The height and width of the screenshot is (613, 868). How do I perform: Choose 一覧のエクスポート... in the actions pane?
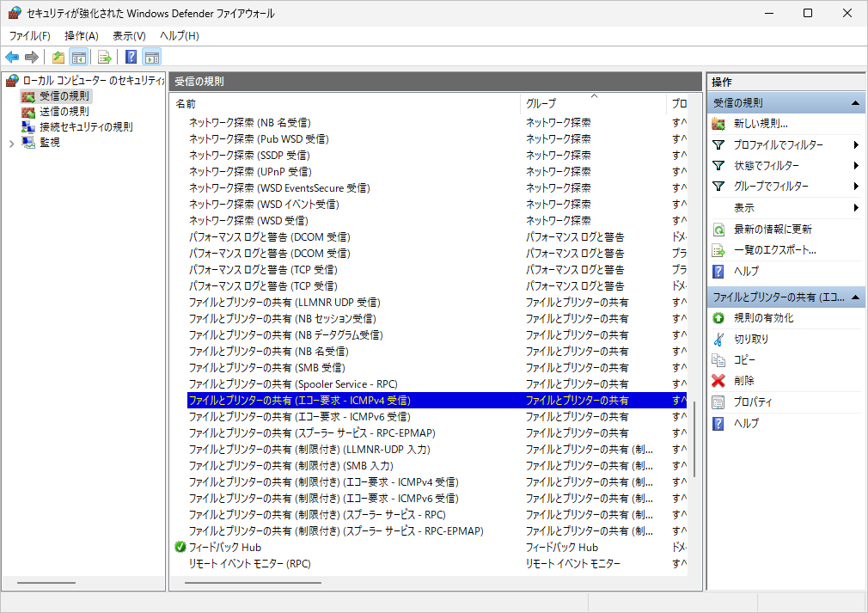[x=774, y=250]
